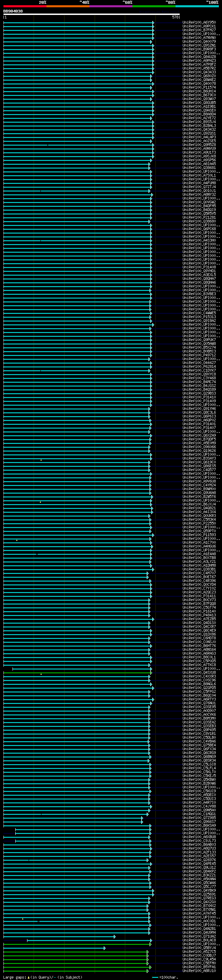This screenshot has width=222, height=980.
Task: Open hit UniRef100_Q9SZN1
Action: pyautogui.click(x=199, y=45)
